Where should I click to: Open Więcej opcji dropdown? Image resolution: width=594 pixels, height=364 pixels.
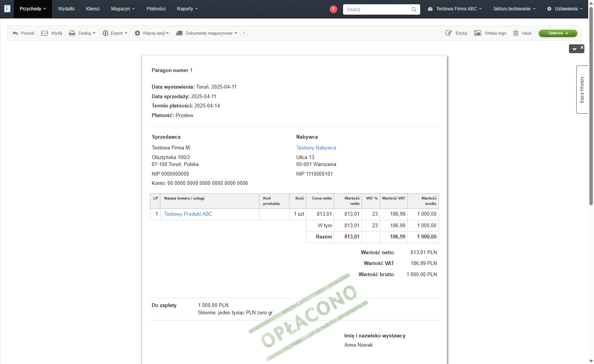151,34
